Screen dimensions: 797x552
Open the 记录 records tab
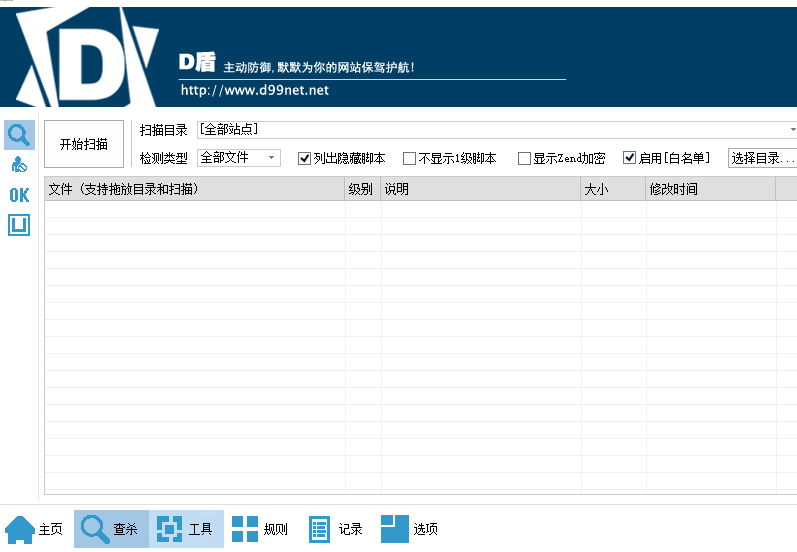[x=335, y=529]
